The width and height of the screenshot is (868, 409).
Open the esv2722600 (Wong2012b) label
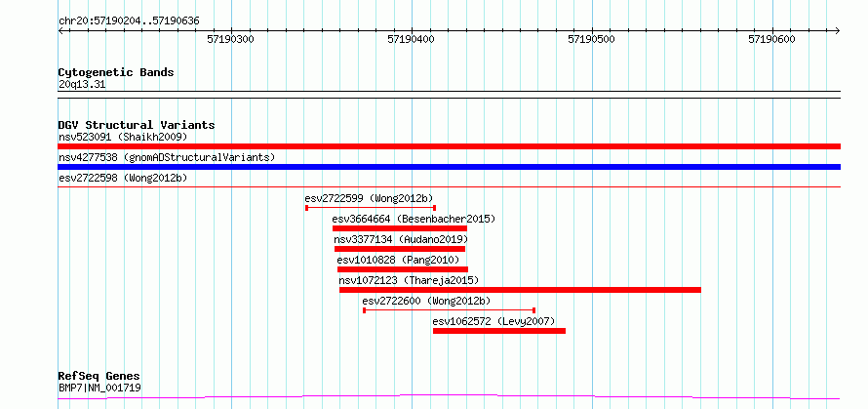click(x=427, y=301)
